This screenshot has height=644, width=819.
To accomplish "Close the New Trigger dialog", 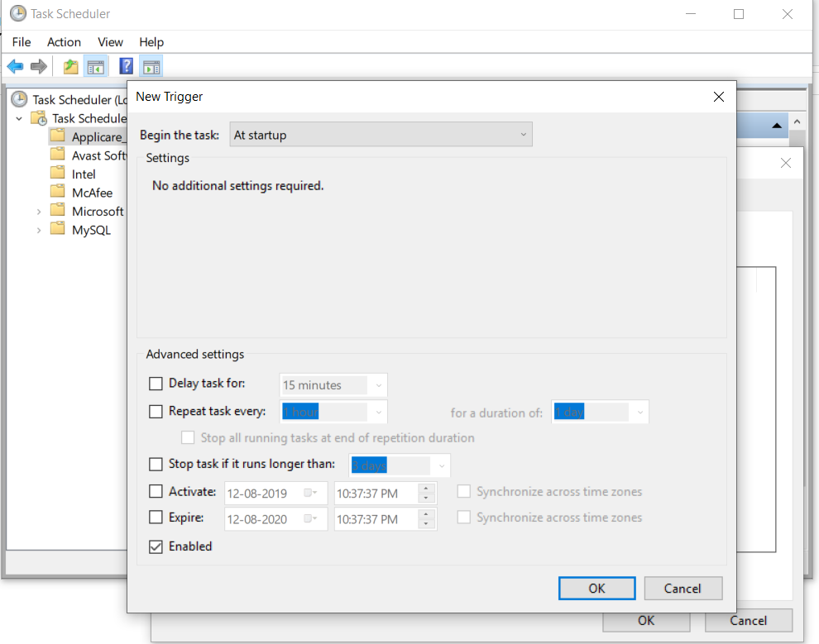I will coord(719,97).
